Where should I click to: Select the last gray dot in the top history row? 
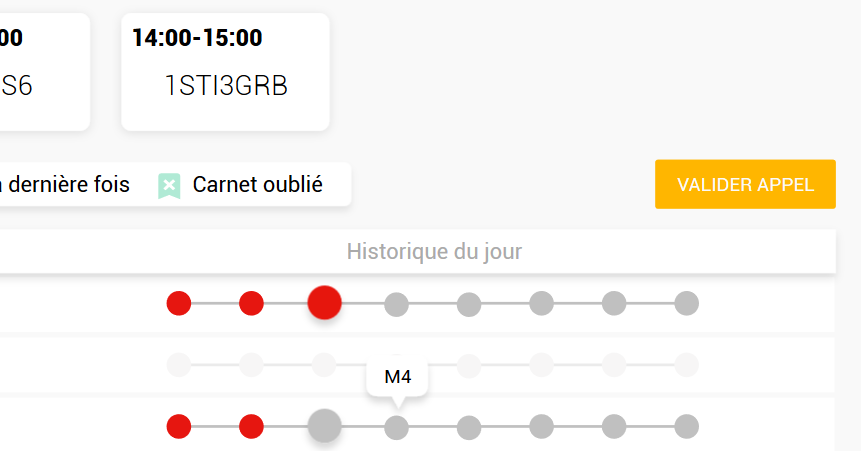point(686,303)
